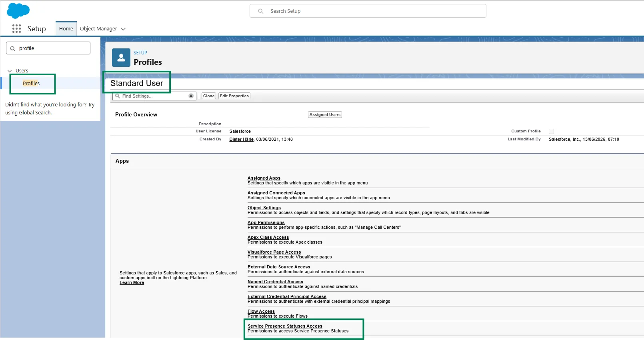This screenshot has height=340, width=644.
Task: Open Flow Access link
Action: (x=261, y=311)
